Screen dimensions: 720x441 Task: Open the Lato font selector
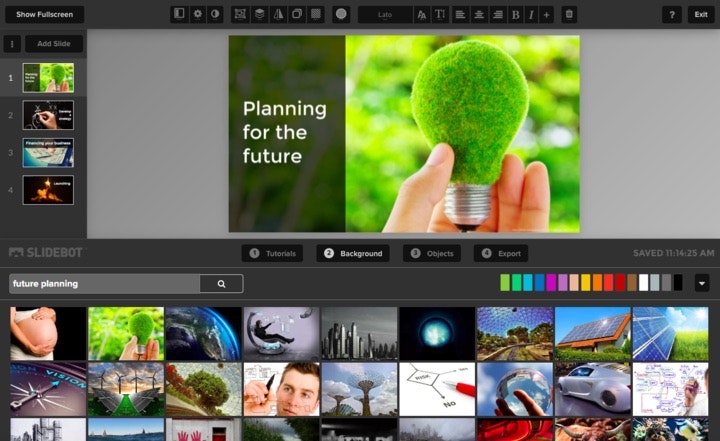tap(385, 14)
